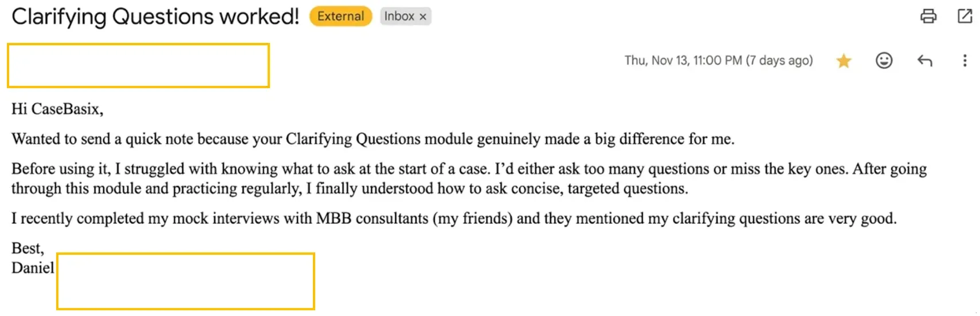Viewport: 980px width, 316px height.
Task: Toggle the yellow star on this email
Action: point(843,61)
